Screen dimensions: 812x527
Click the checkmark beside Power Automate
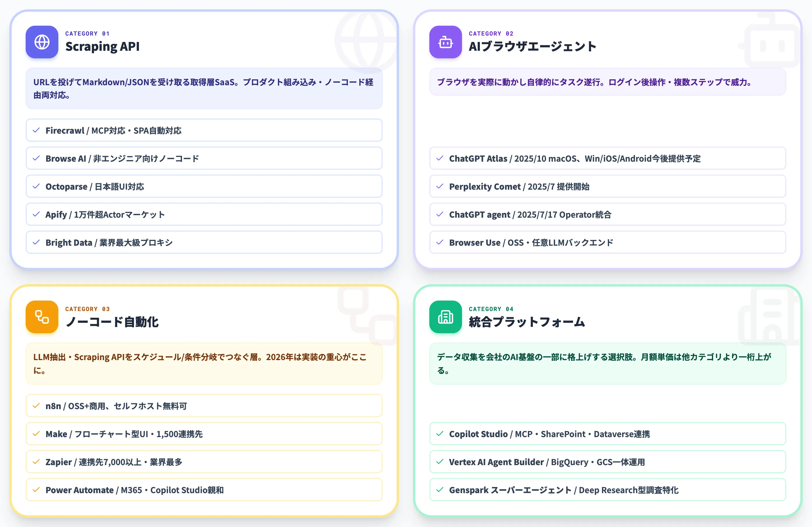[x=36, y=490]
